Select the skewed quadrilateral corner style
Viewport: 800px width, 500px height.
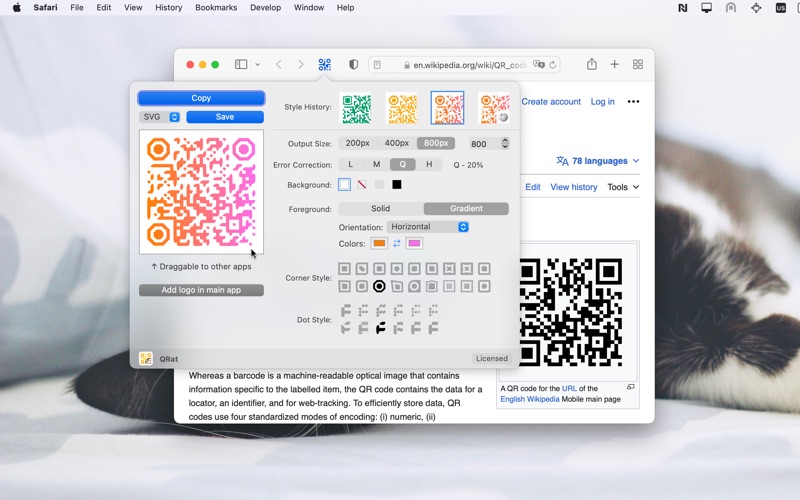tap(396, 286)
